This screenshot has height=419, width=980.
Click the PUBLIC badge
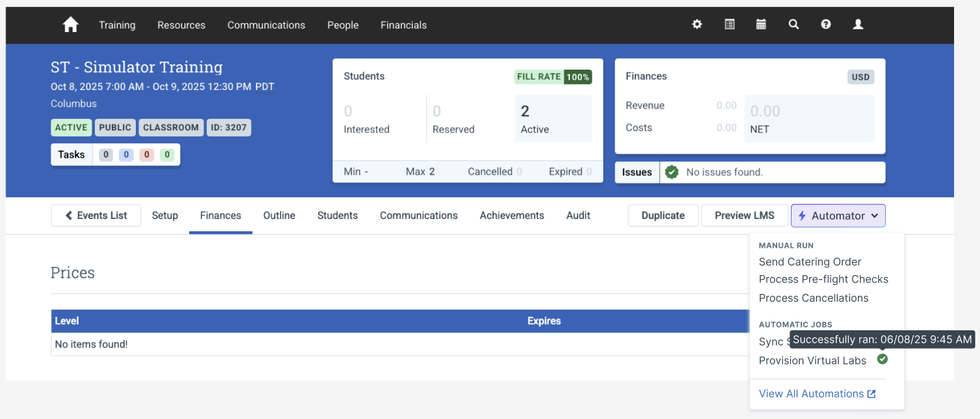(x=115, y=128)
